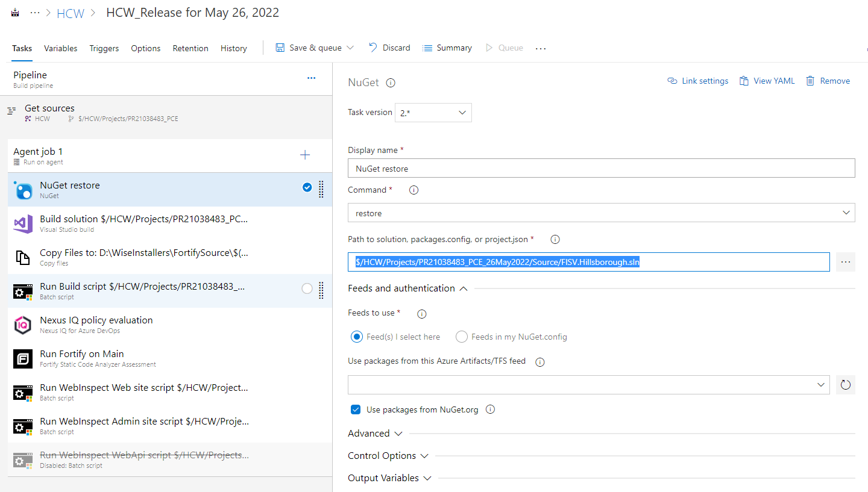Click the Run Fortify on Main task icon

(23, 359)
